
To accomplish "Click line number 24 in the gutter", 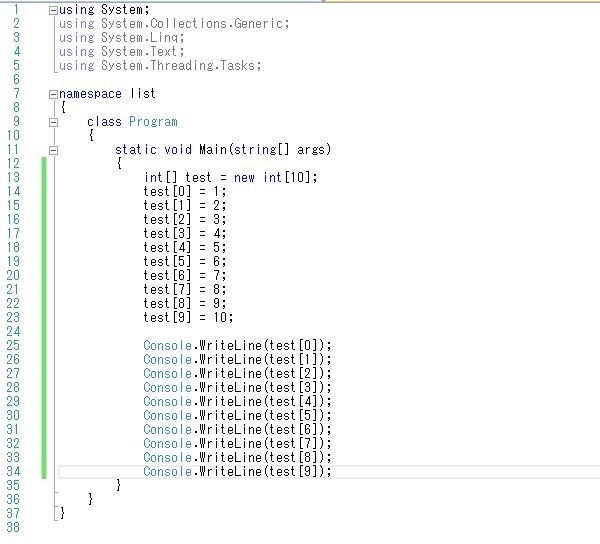I will point(13,331).
